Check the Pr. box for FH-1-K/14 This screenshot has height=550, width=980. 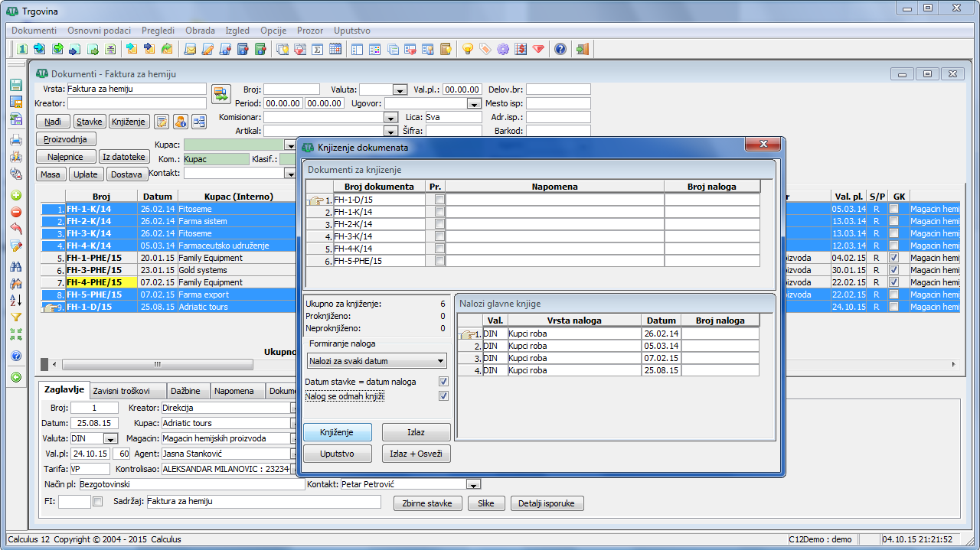(439, 212)
